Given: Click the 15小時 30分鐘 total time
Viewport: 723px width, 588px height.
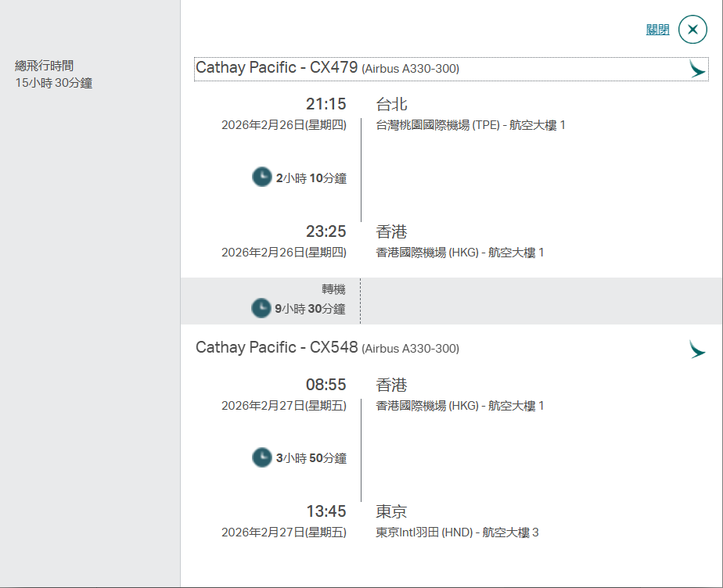Looking at the screenshot, I should click(x=54, y=83).
